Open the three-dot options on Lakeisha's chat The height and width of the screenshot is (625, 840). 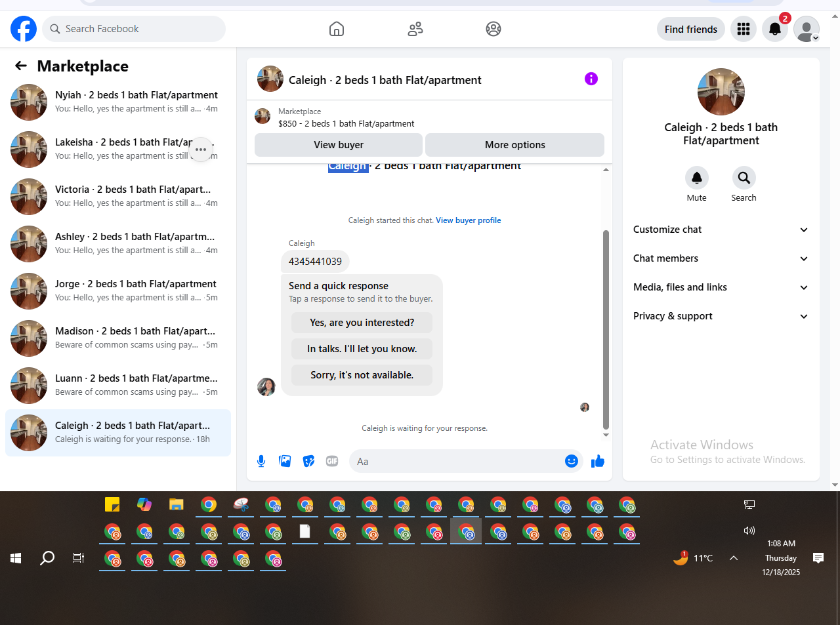click(x=201, y=150)
